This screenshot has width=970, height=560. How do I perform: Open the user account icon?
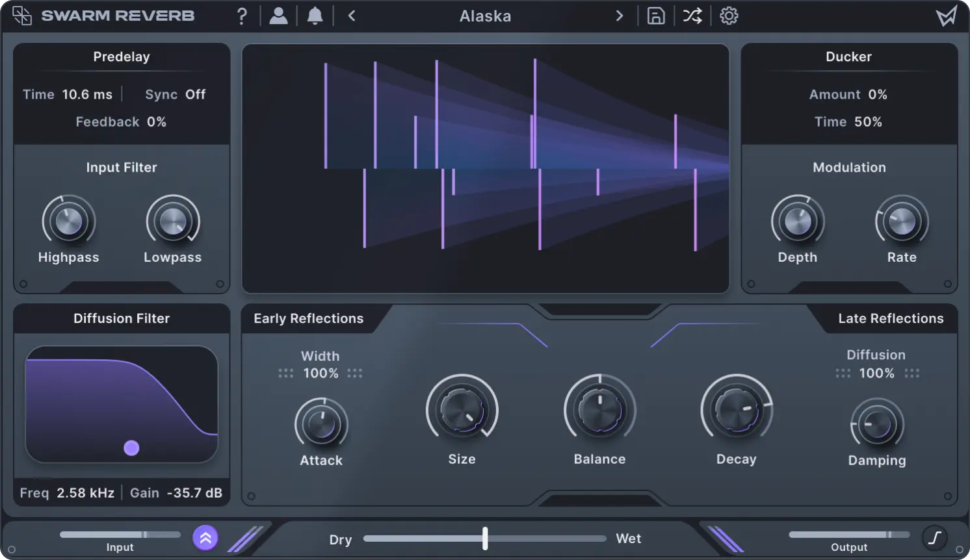pos(278,16)
